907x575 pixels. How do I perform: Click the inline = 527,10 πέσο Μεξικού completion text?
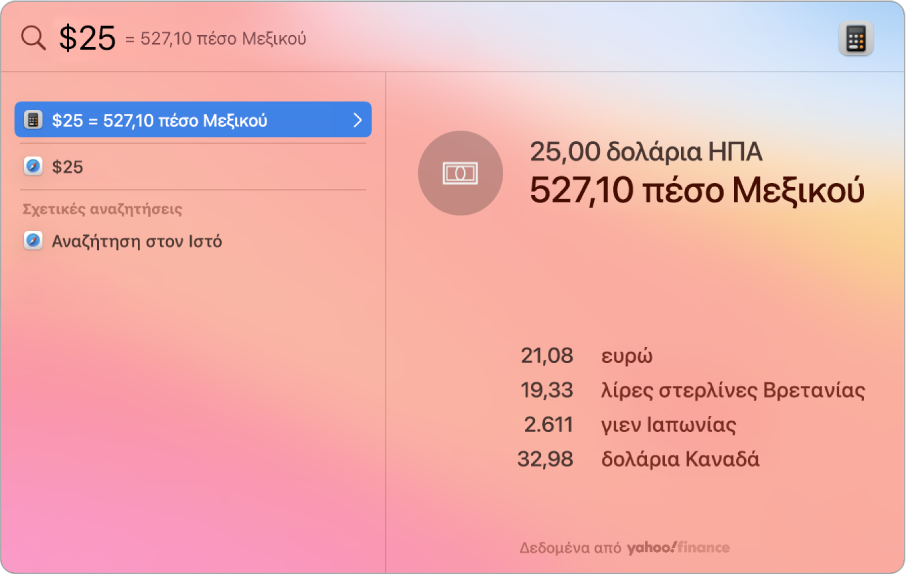216,39
